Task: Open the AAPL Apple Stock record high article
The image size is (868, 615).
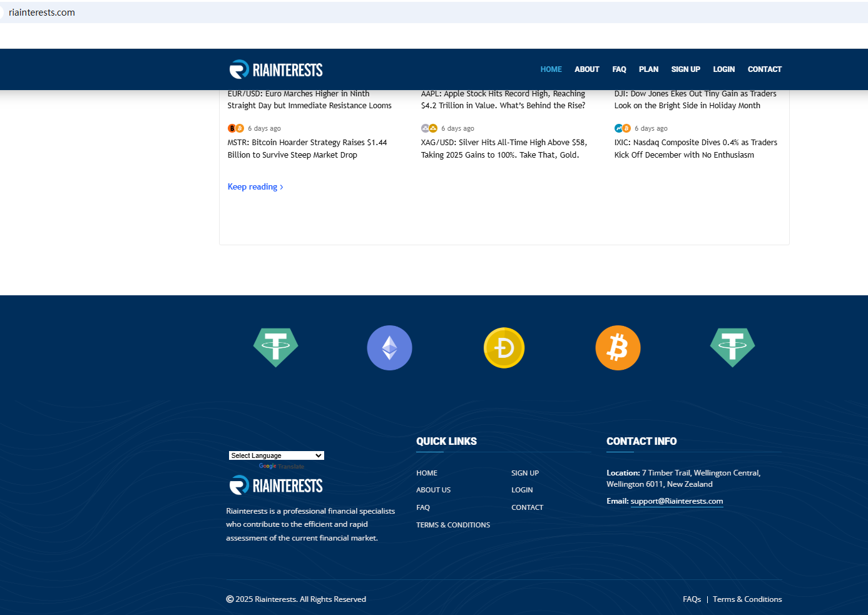Action: 503,99
